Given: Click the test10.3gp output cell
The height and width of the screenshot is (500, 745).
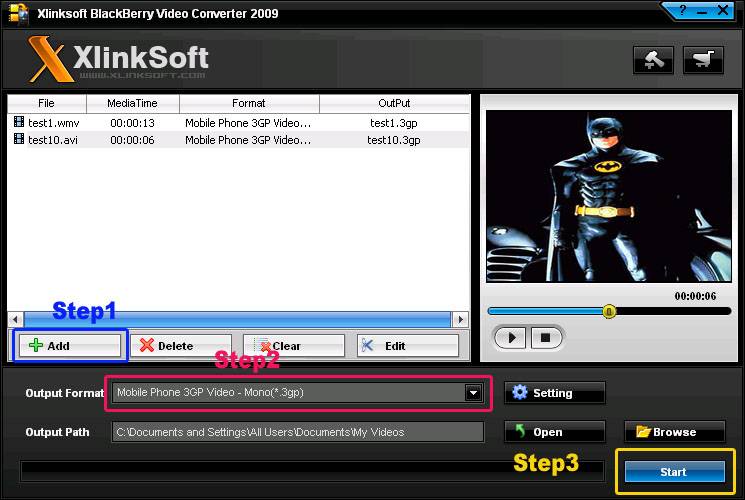Looking at the screenshot, I should tap(394, 140).
